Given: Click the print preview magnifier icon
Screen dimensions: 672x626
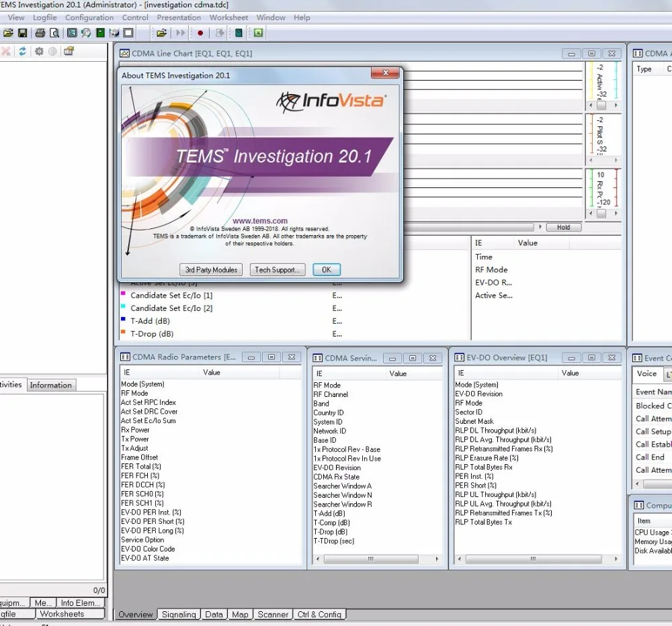Looking at the screenshot, I should [x=54, y=33].
